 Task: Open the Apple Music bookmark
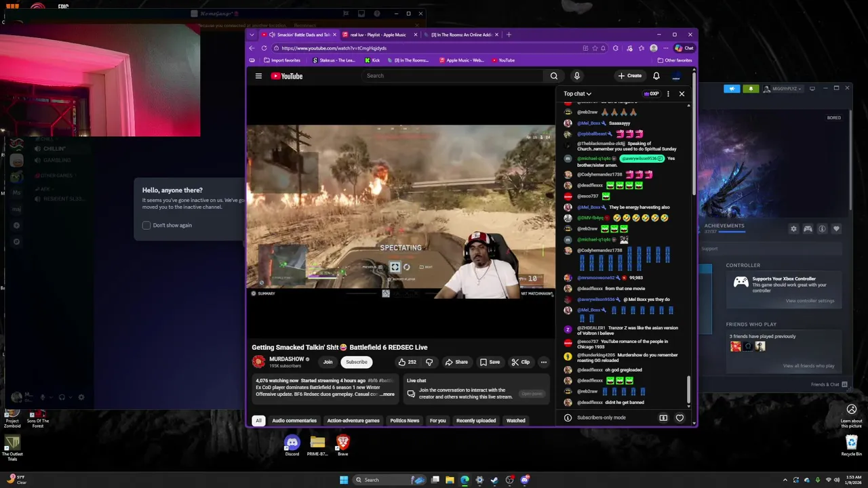(462, 60)
